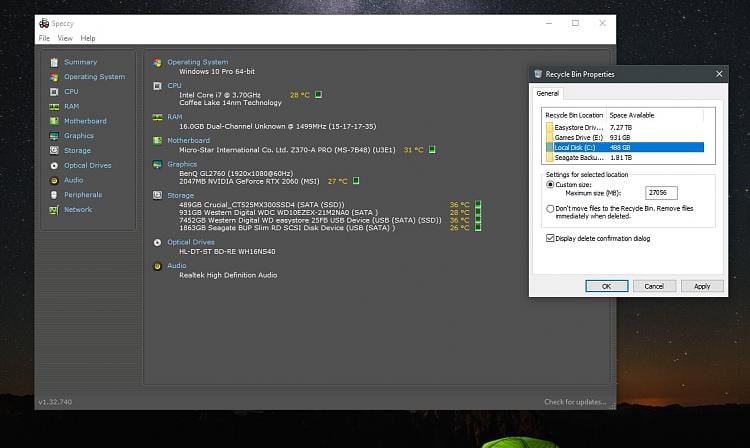This screenshot has height=448, width=750.
Task: Open Summary section in sidebar
Action: tap(80, 62)
